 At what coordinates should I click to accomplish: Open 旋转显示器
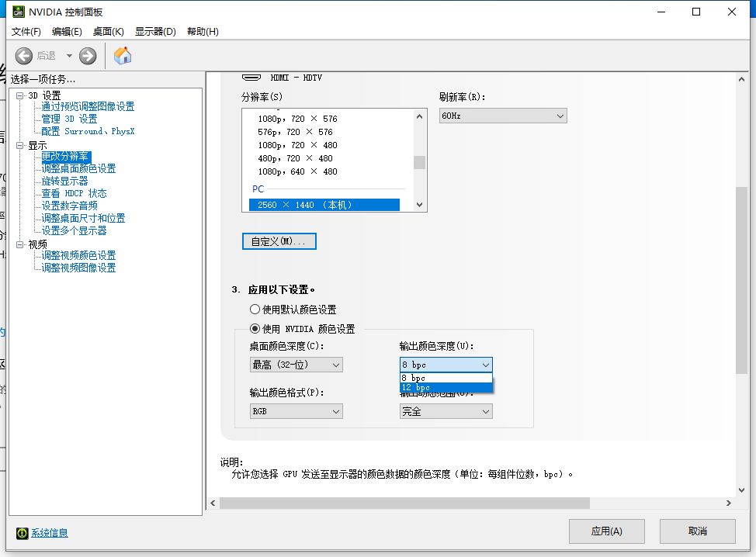tap(64, 182)
